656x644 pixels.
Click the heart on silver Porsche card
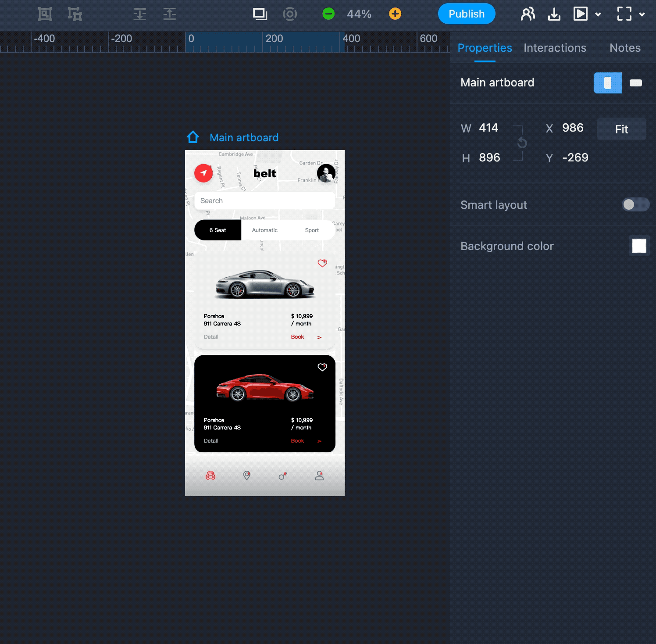pyautogui.click(x=322, y=263)
